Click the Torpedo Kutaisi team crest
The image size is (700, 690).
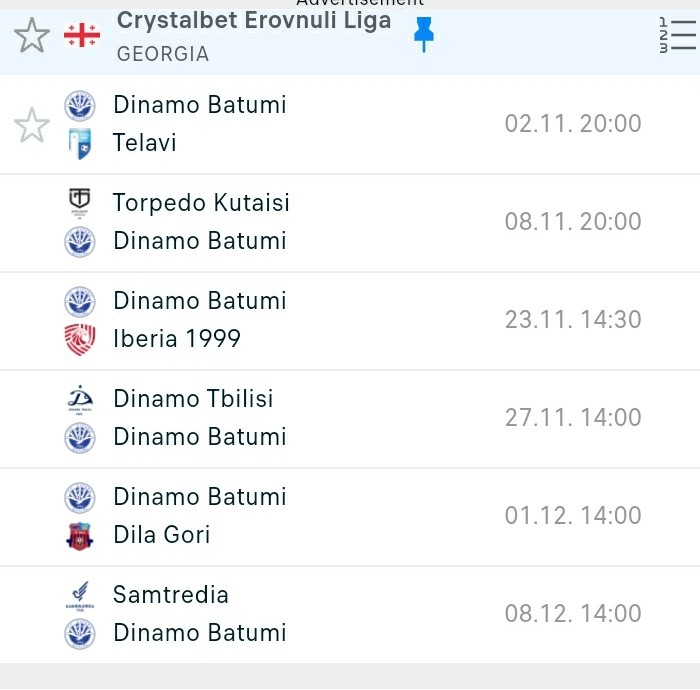(x=79, y=203)
